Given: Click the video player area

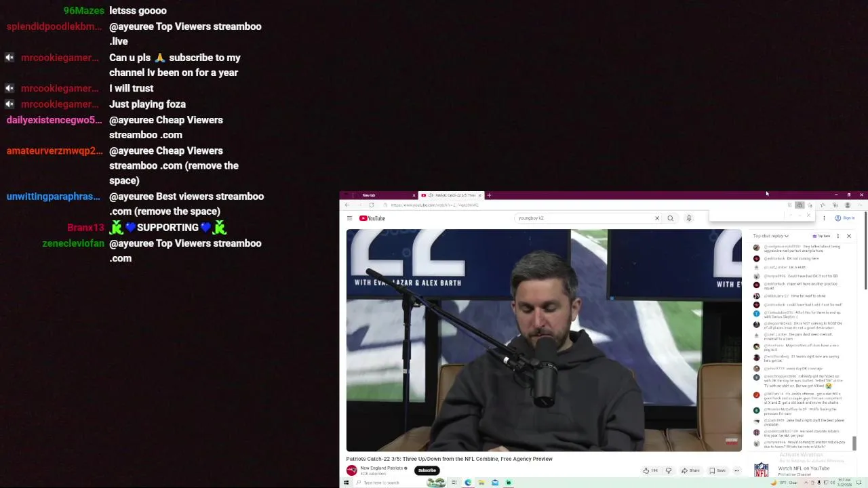Looking at the screenshot, I should [544, 340].
